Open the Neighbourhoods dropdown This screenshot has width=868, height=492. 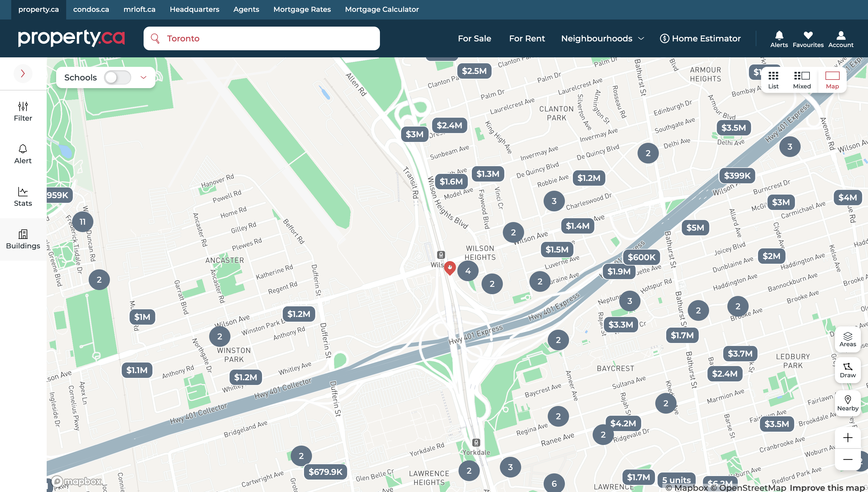[602, 38]
